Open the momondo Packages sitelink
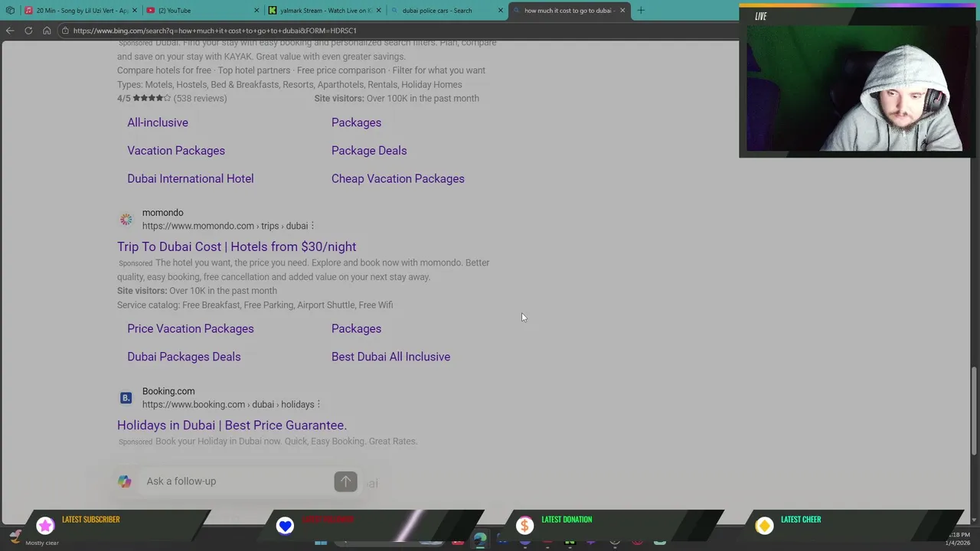 click(356, 329)
